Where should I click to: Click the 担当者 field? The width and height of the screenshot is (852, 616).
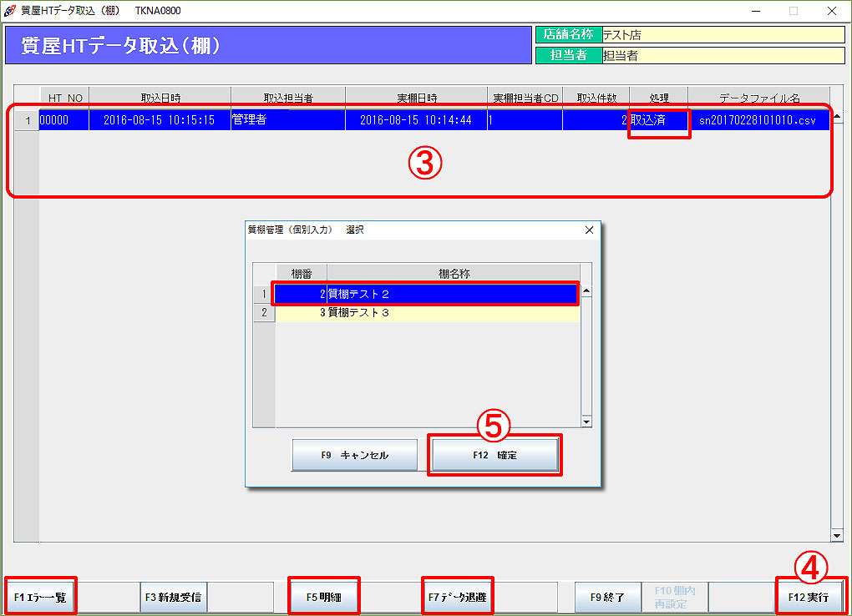[723, 55]
